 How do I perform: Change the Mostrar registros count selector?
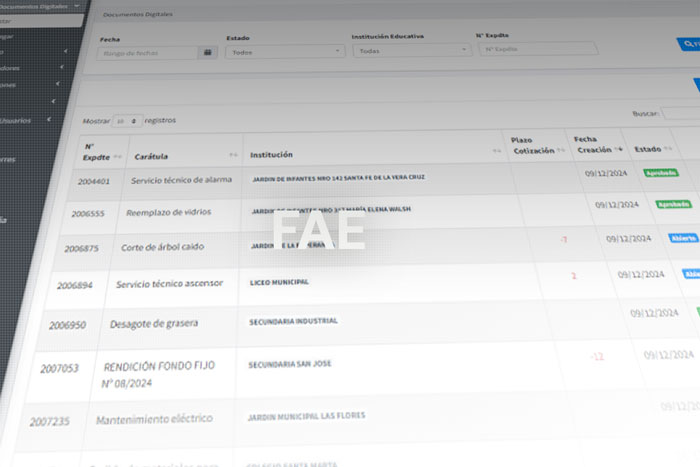click(127, 120)
